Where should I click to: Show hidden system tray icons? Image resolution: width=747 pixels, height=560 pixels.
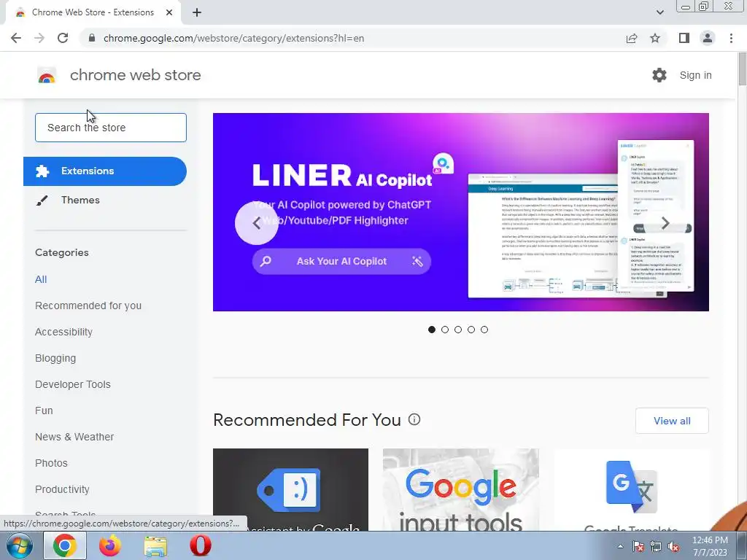(620, 546)
